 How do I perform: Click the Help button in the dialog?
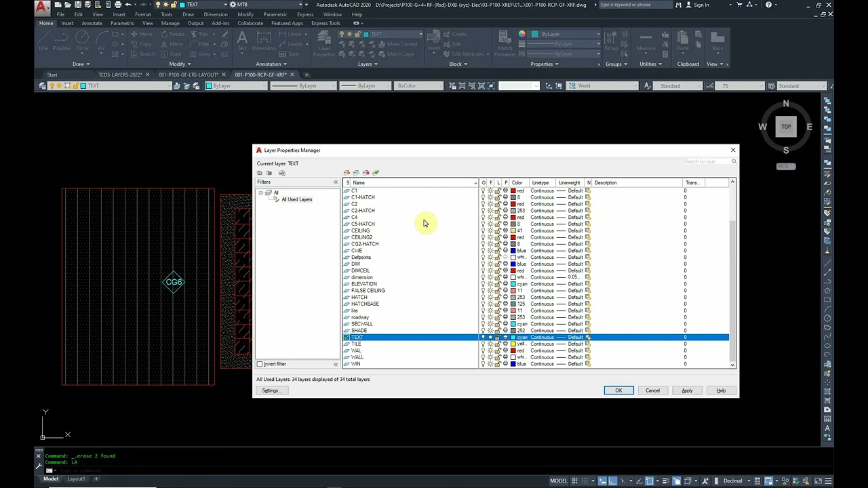[721, 390]
